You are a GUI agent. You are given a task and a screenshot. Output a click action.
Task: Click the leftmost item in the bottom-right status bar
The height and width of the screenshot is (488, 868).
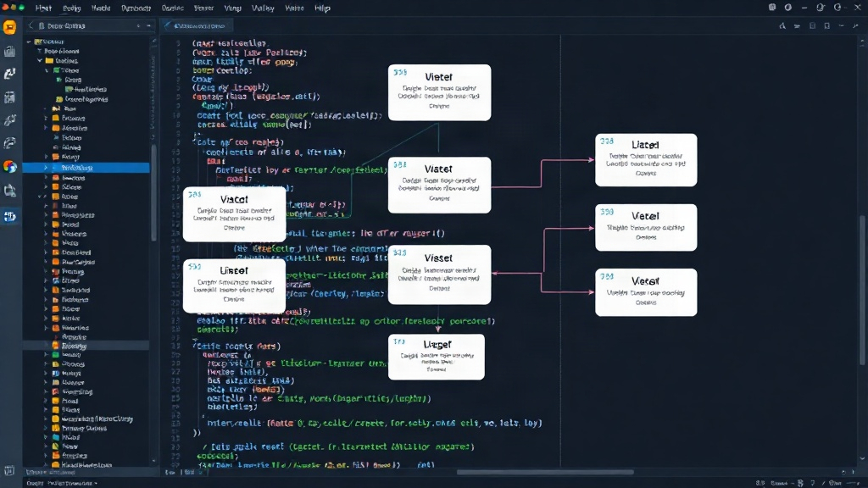pyautogui.click(x=760, y=483)
